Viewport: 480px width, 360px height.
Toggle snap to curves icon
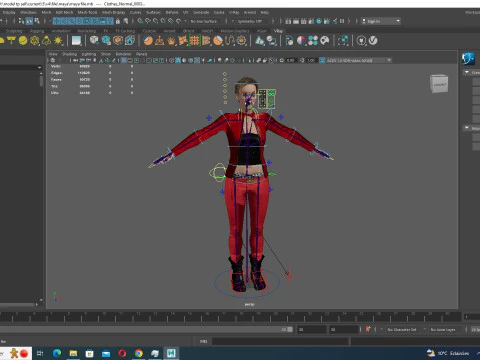148,21
